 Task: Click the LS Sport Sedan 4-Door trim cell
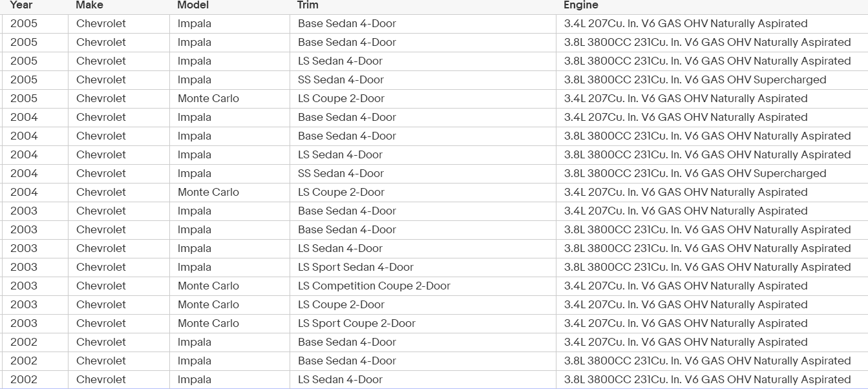pyautogui.click(x=423, y=267)
